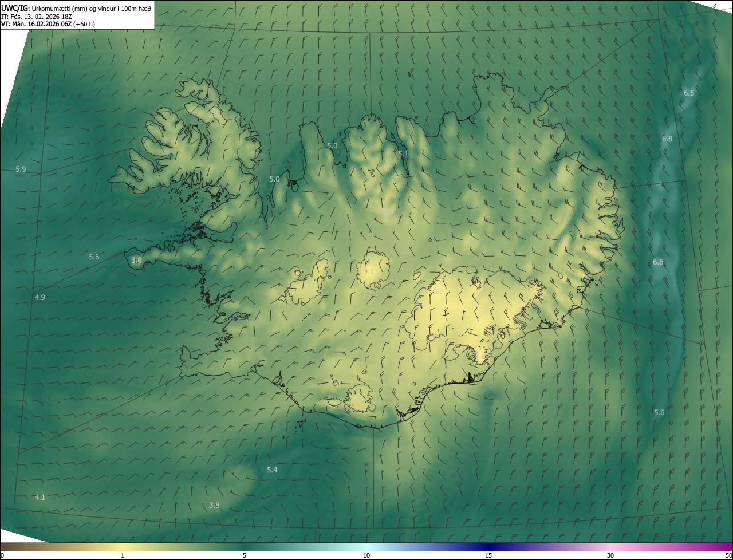Click the 4.9 value label on the map
This screenshot has width=733, height=560.
40,297
